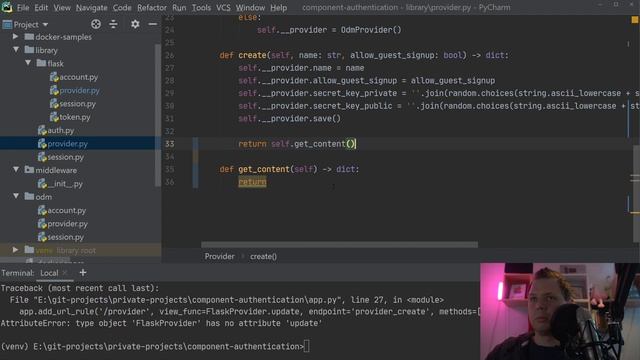Viewport: 640px width, 360px height.
Task: Select the venv library root folder
Action: [x=66, y=250]
